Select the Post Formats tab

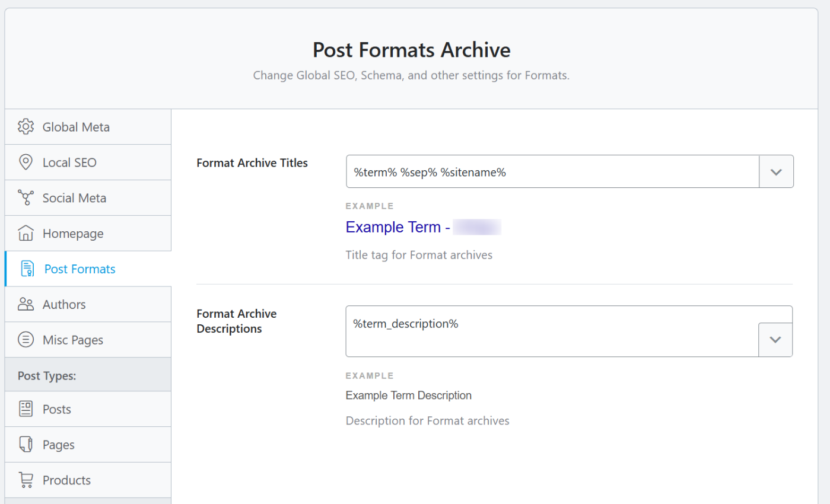[88, 269]
